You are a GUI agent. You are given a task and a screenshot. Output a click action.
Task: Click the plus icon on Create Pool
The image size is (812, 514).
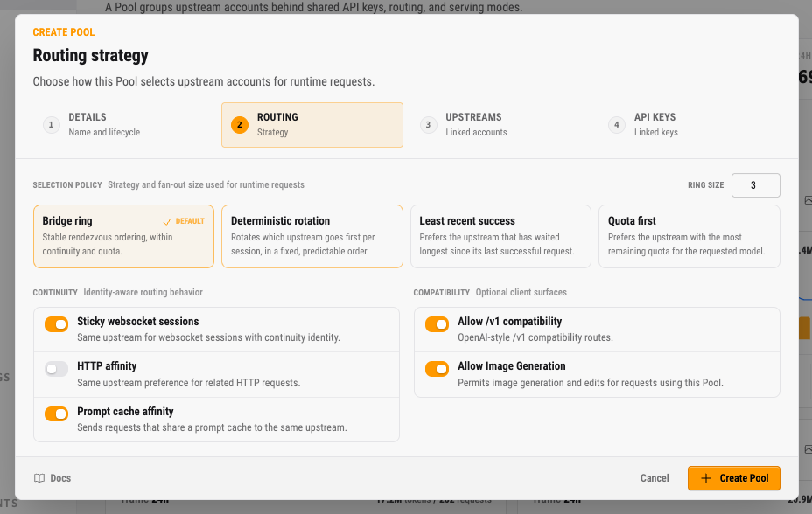click(x=706, y=478)
